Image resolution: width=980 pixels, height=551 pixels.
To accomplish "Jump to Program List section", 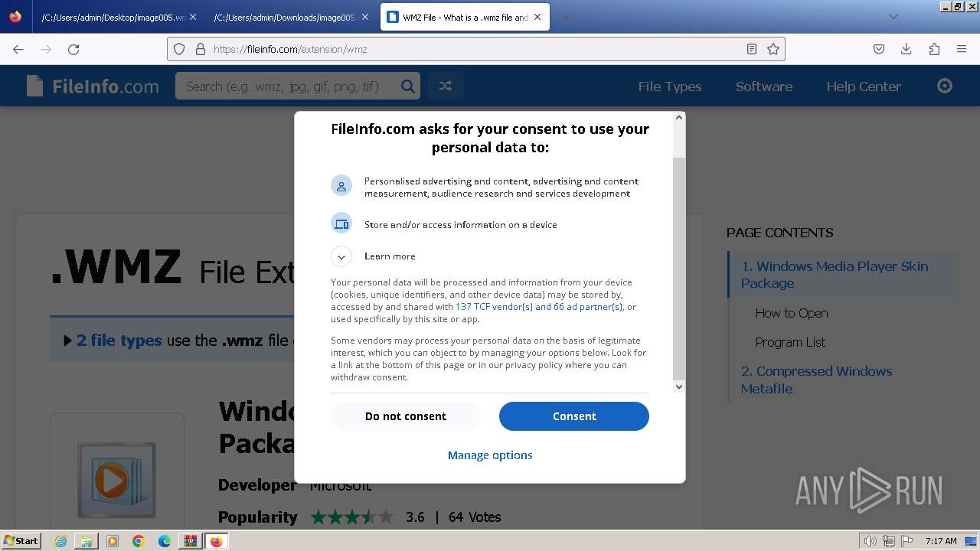I will [790, 342].
